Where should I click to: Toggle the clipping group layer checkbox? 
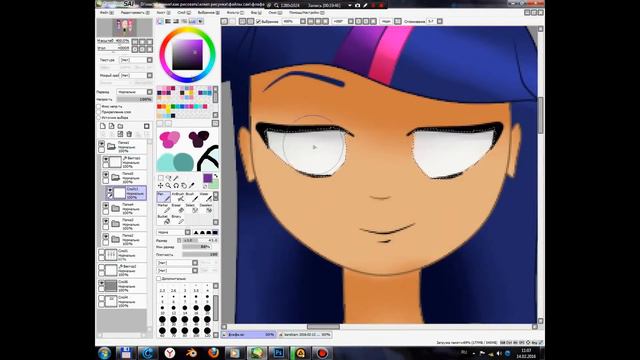point(99,112)
